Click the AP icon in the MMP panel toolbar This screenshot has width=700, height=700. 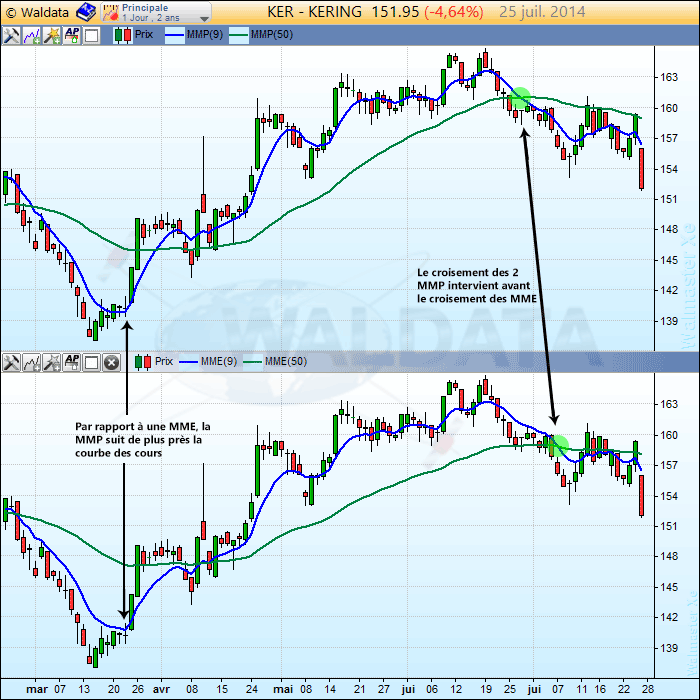click(71, 35)
